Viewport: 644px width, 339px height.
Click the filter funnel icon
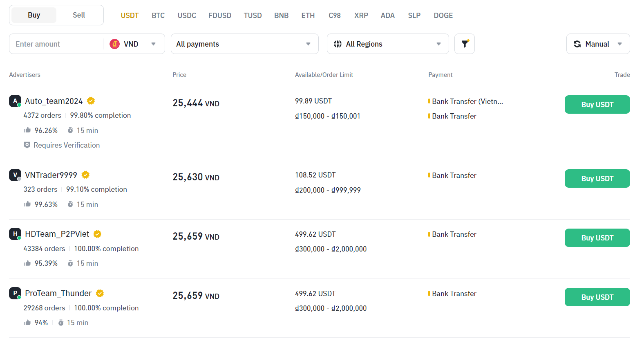point(465,44)
